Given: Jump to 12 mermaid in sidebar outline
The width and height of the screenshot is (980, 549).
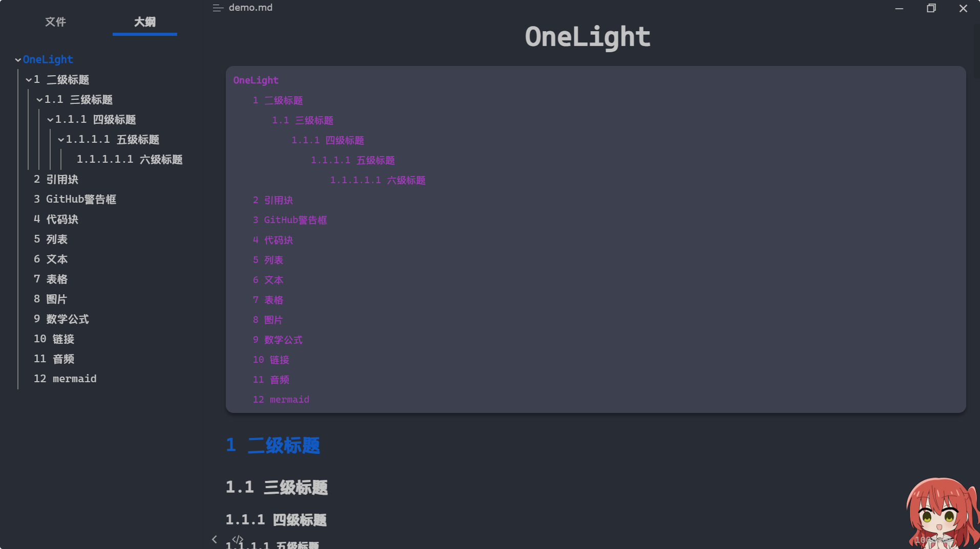Looking at the screenshot, I should (65, 379).
